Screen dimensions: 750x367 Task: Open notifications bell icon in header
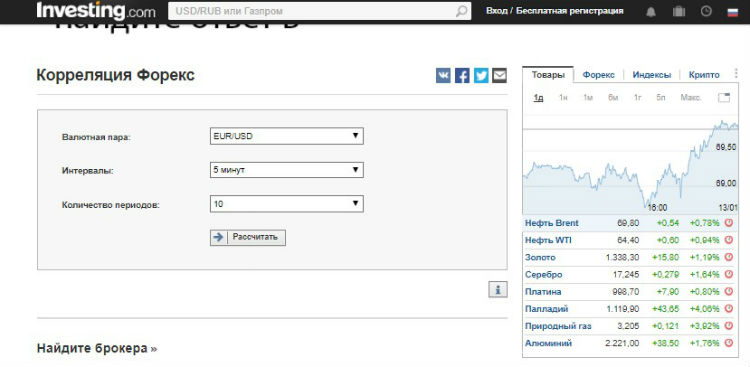click(x=651, y=11)
